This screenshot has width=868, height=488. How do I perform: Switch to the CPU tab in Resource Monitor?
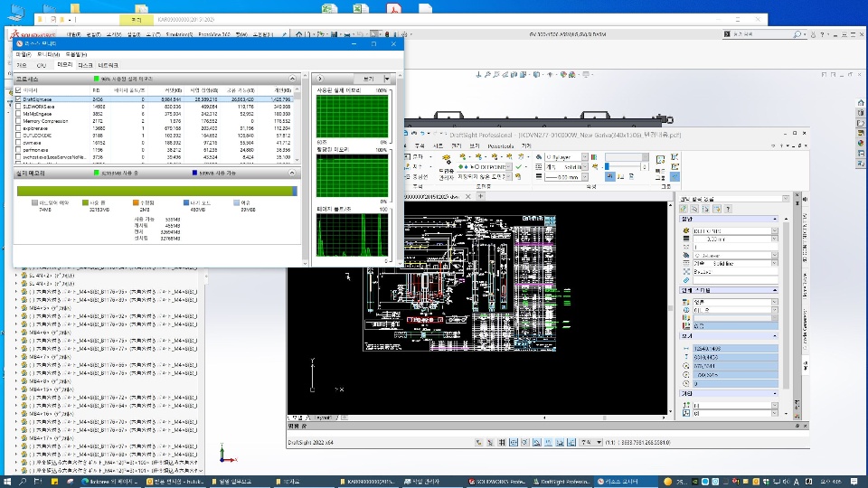coord(42,65)
